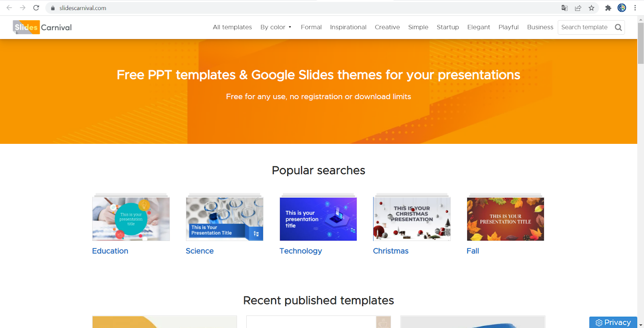Click the search magnifier icon
644x328 pixels.
point(618,27)
